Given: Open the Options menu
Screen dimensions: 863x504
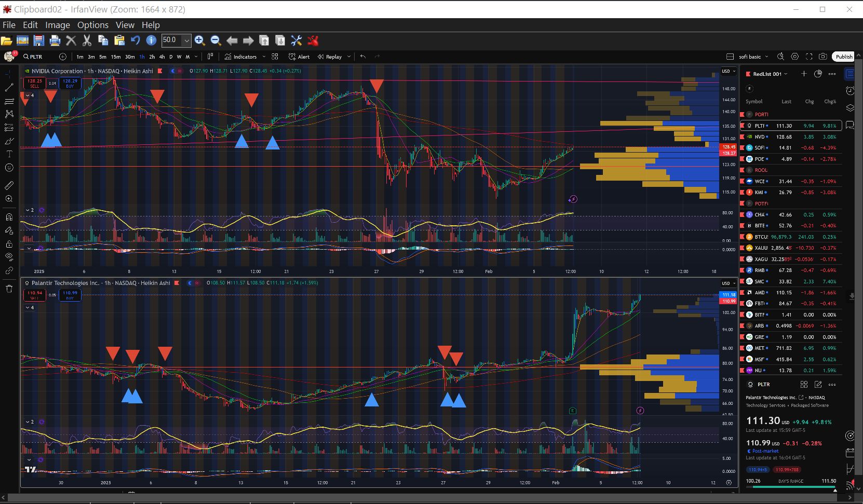Looking at the screenshot, I should pos(93,25).
